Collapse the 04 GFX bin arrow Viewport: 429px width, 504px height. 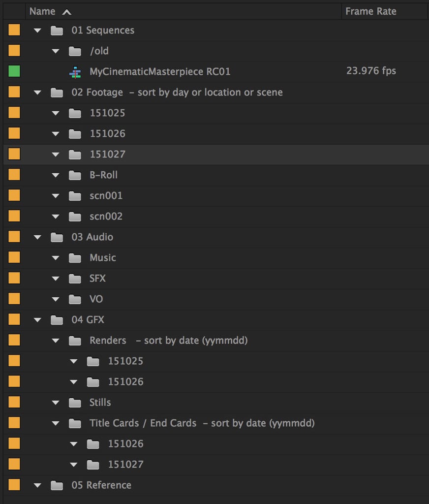pyautogui.click(x=37, y=320)
